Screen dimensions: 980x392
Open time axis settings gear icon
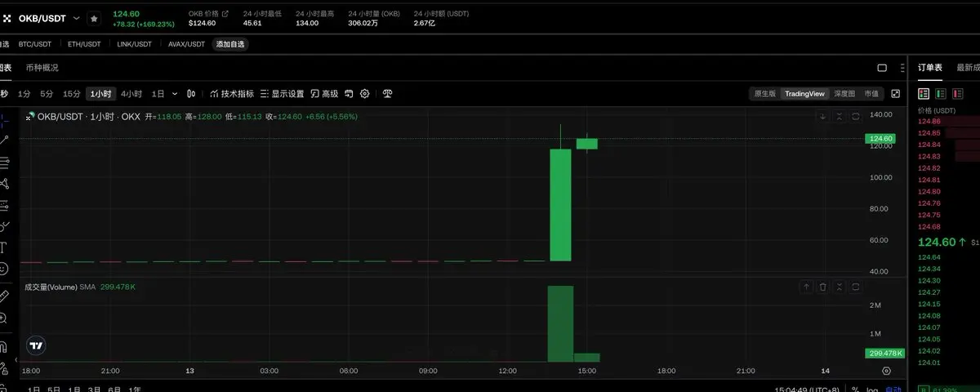(886, 370)
